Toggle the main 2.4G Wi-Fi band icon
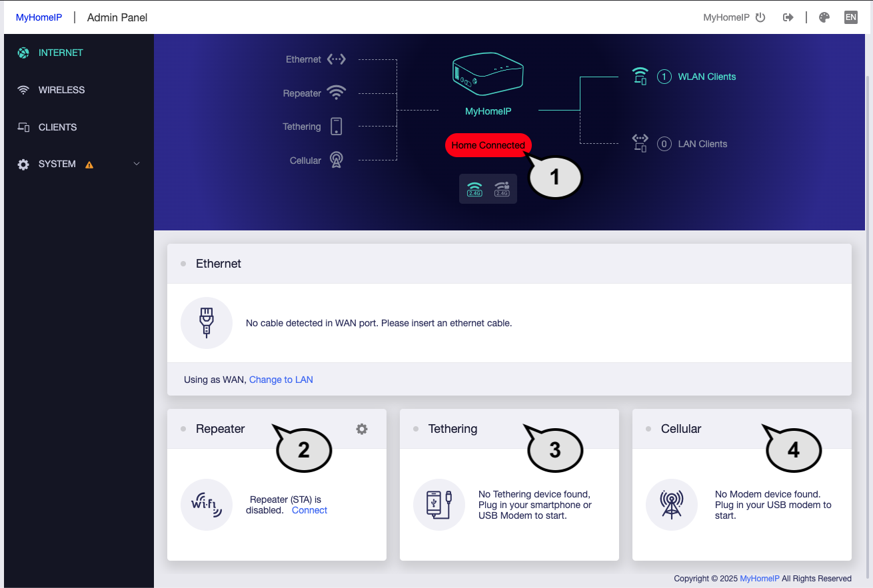This screenshot has width=873, height=588. pyautogui.click(x=474, y=189)
